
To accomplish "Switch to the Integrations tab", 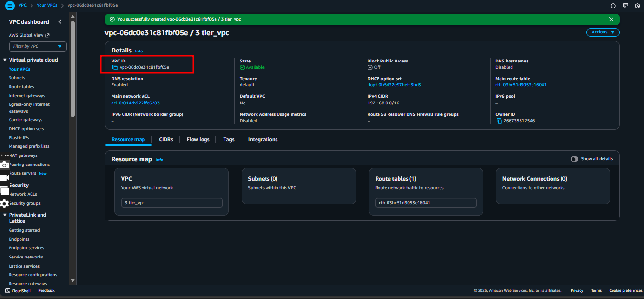I will click(x=263, y=139).
